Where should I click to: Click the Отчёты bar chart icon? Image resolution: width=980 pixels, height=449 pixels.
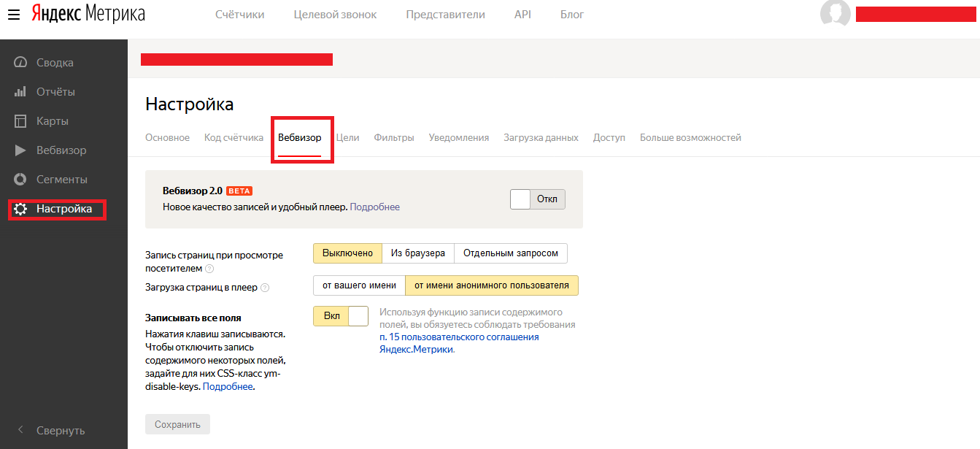click(x=21, y=92)
